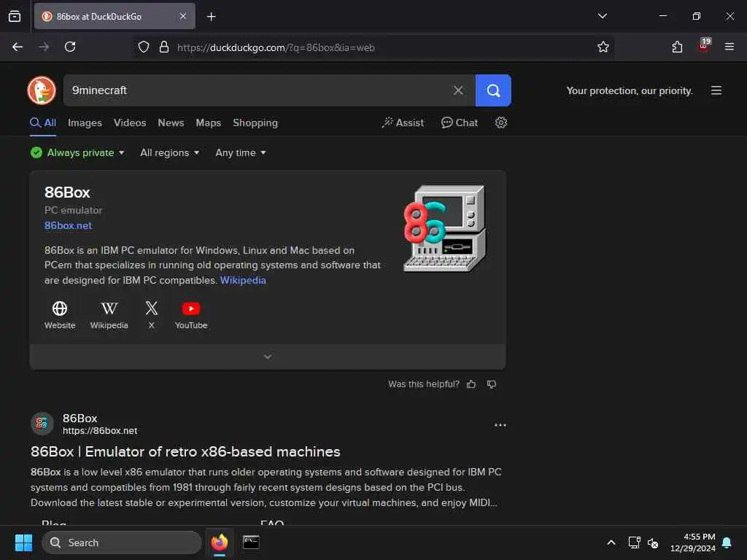747x560 pixels.
Task: Click the Your protection, our priority text
Action: coord(630,90)
